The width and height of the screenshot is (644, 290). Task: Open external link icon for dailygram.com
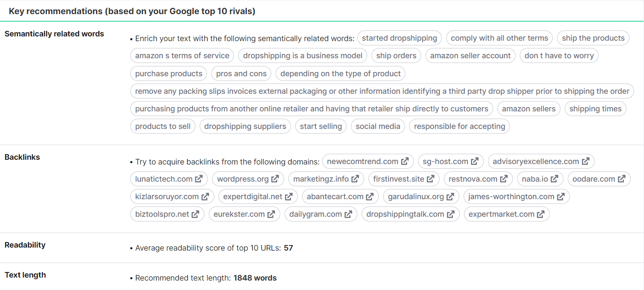pos(348,214)
